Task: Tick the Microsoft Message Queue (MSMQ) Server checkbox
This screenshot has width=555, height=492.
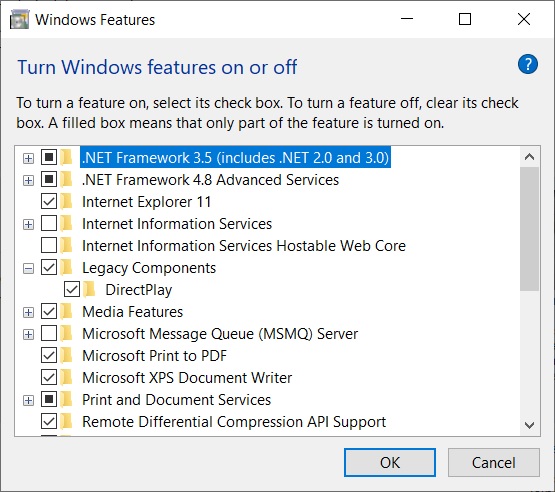Action: (49, 334)
